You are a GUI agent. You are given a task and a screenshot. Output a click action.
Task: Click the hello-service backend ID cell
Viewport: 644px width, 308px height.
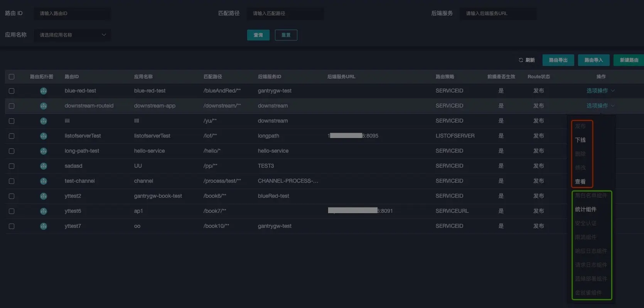point(273,151)
